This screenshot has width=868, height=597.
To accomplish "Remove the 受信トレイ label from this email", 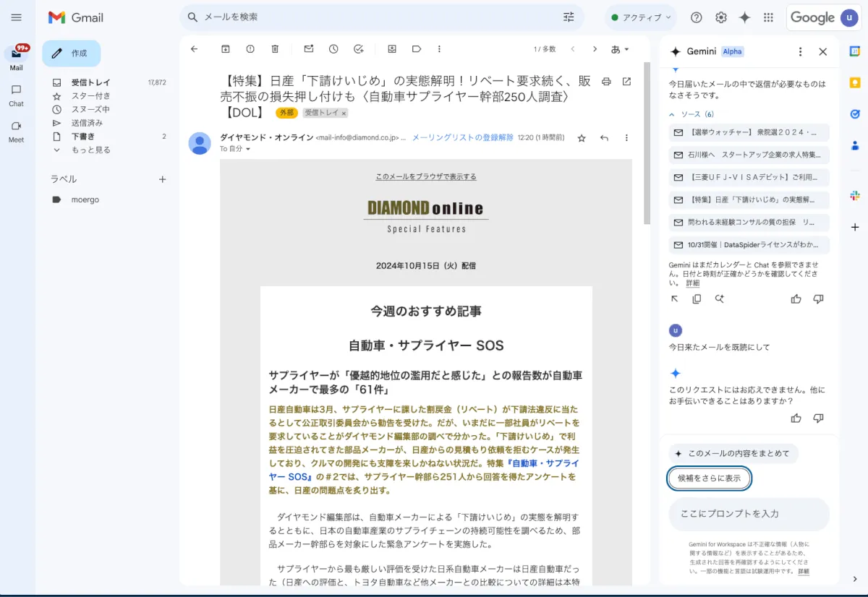I will 344,113.
